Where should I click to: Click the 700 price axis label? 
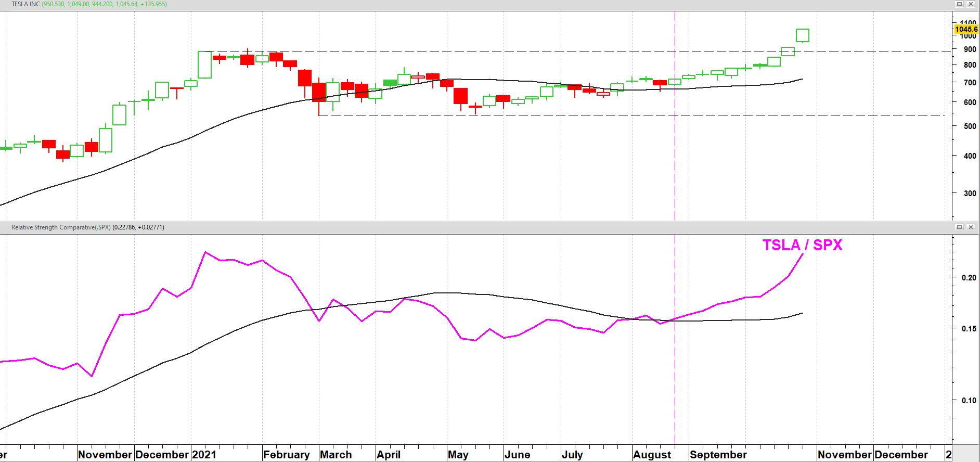(970, 83)
